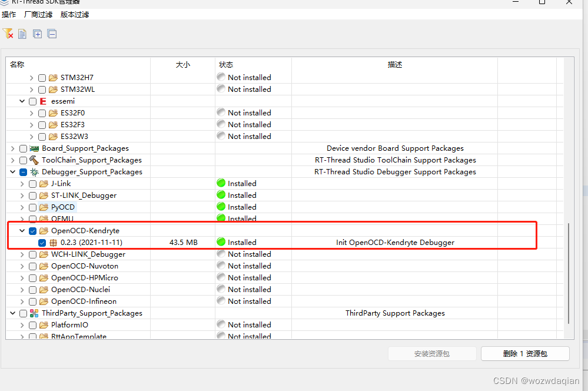Collapse the Debugger_Support_Packages node
Viewport: 588px width, 391px height.
click(13, 172)
